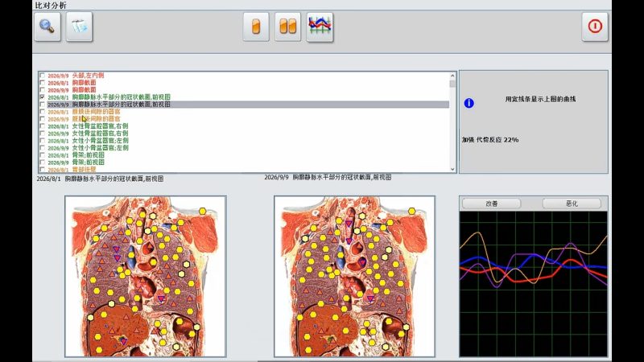
Task: Select row text 2026/8/1 胸廓截面
Action: [x=72, y=83]
